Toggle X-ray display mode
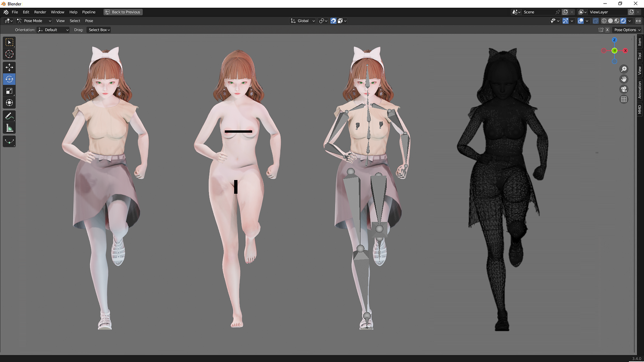Viewport: 644px width, 362px height. click(595, 21)
